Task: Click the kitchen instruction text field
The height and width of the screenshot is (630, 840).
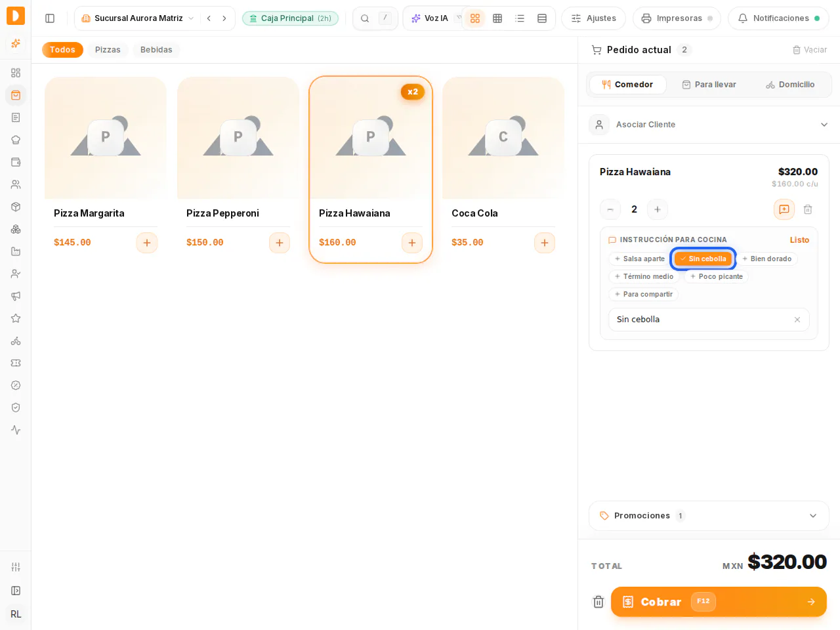Action: [709, 320]
